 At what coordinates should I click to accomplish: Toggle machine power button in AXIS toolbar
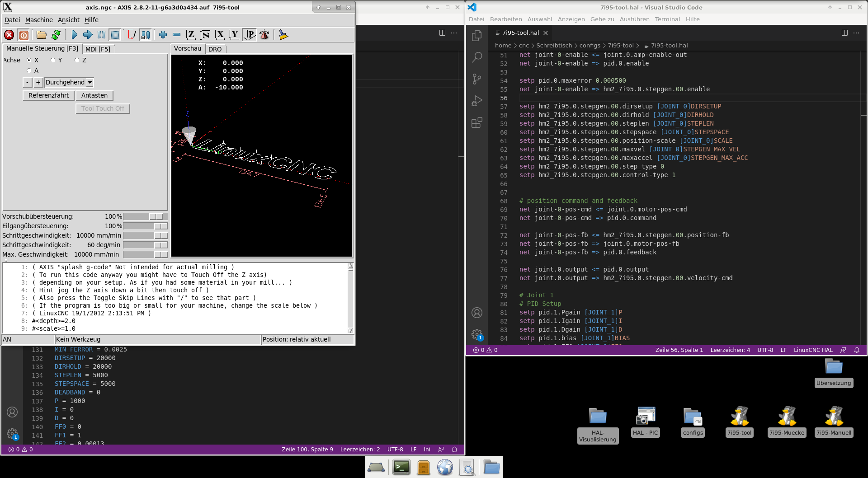point(24,35)
